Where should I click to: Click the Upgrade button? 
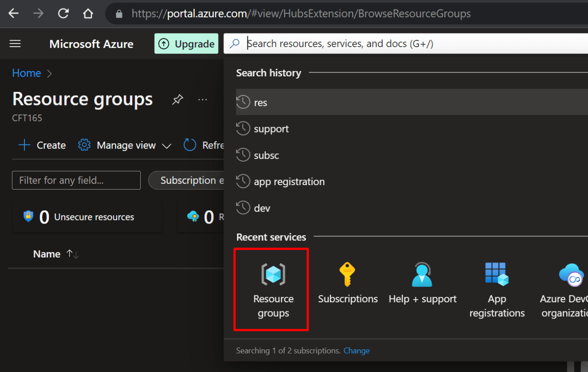(186, 43)
